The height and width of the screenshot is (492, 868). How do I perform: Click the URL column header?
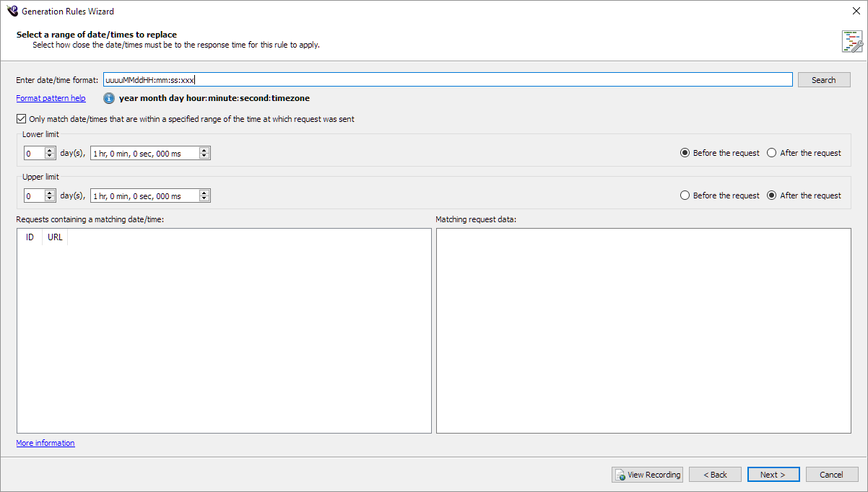click(x=55, y=237)
